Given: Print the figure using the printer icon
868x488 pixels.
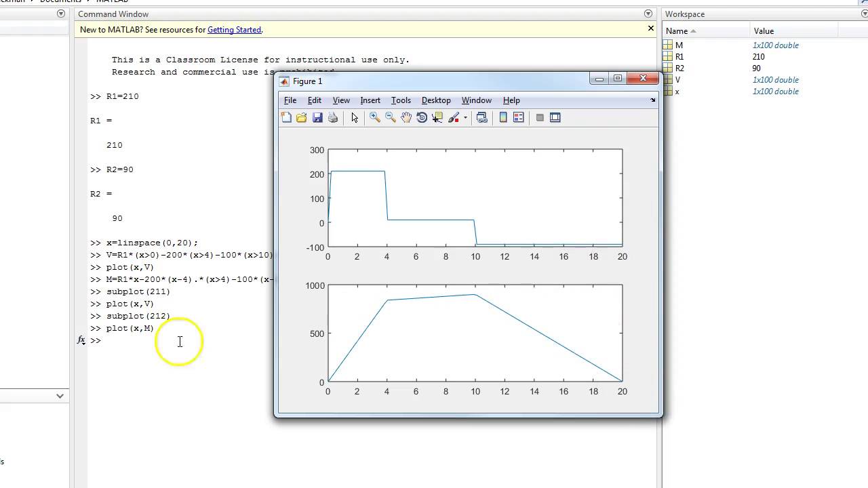Looking at the screenshot, I should point(333,117).
